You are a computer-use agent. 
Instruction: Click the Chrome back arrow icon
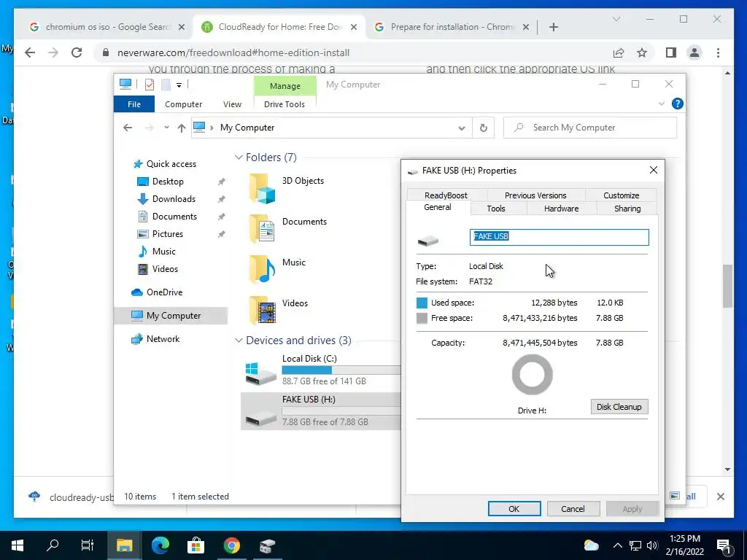pyautogui.click(x=30, y=52)
